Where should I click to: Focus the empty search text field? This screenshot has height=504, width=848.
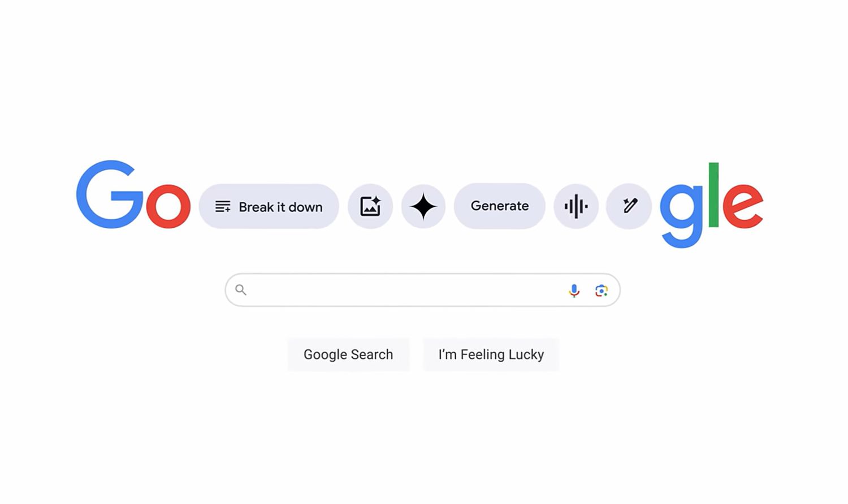[406, 290]
